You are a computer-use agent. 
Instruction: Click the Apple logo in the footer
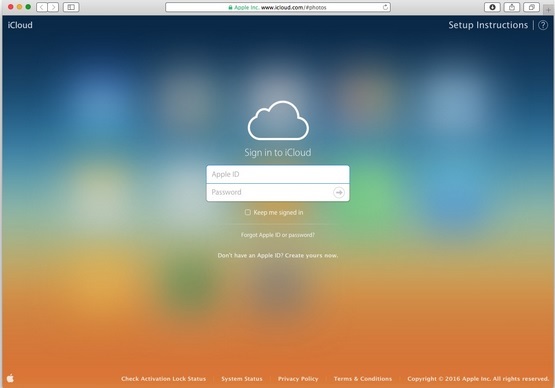11,378
